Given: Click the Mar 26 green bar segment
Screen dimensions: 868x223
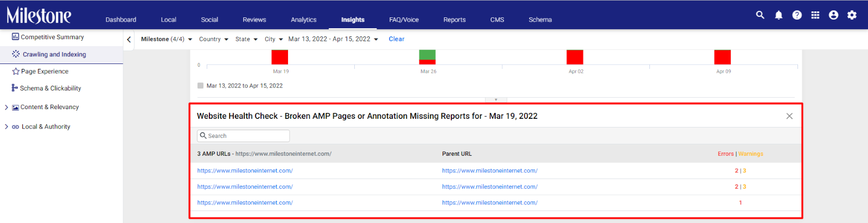Looking at the screenshot, I should 427,54.
